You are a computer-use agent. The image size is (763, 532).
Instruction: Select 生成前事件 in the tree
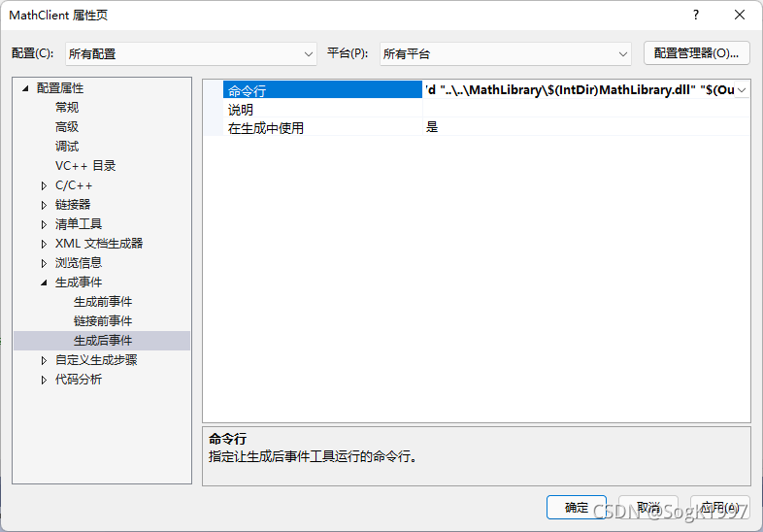(103, 302)
